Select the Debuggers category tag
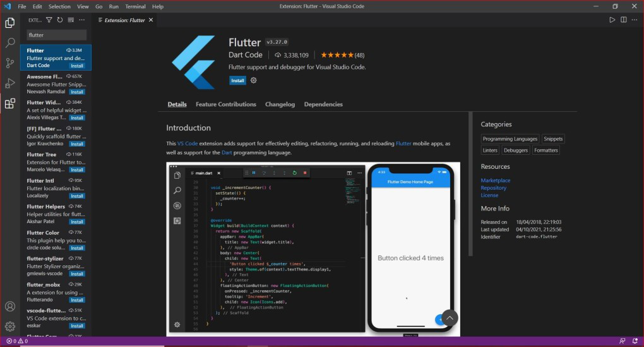 click(515, 150)
